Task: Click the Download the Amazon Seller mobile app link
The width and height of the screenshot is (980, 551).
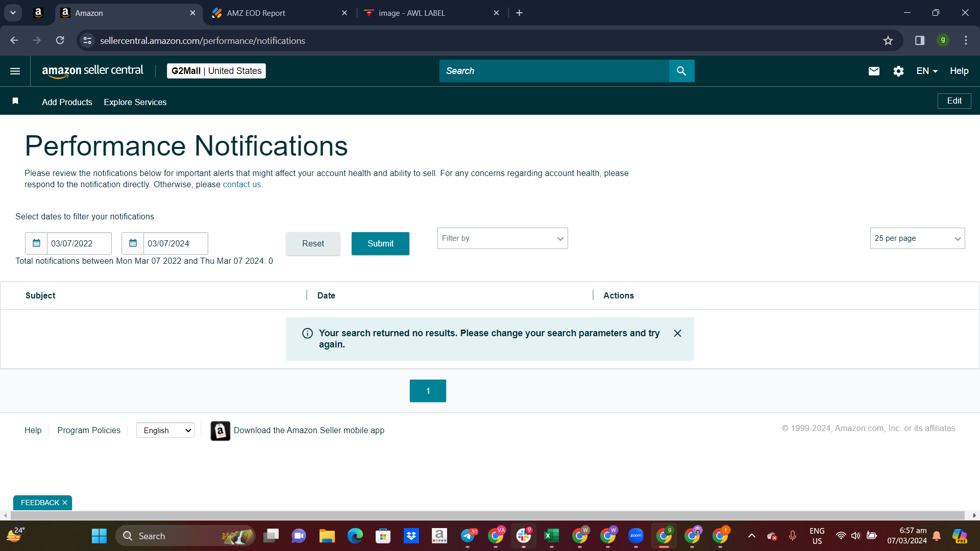Action: coord(309,430)
